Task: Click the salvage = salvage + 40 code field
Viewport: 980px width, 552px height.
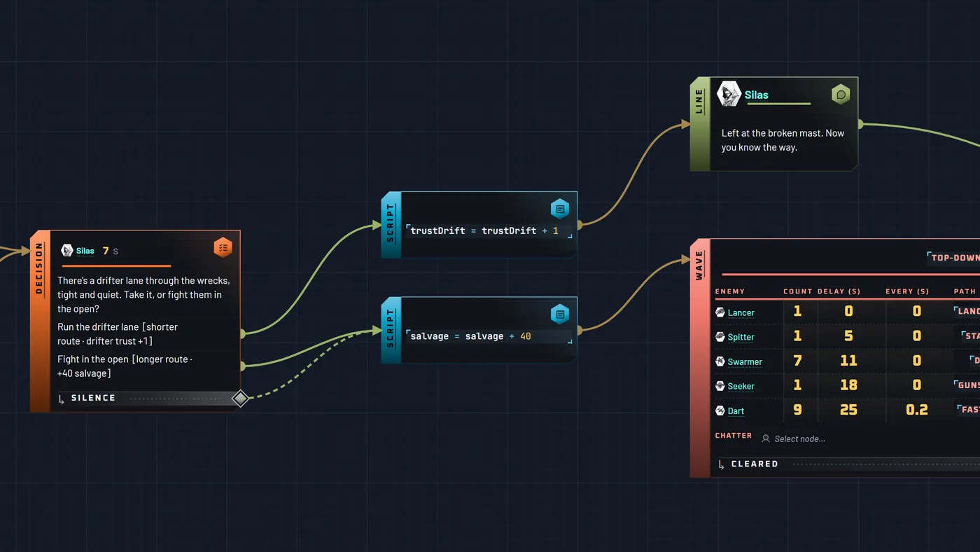Action: coord(489,336)
